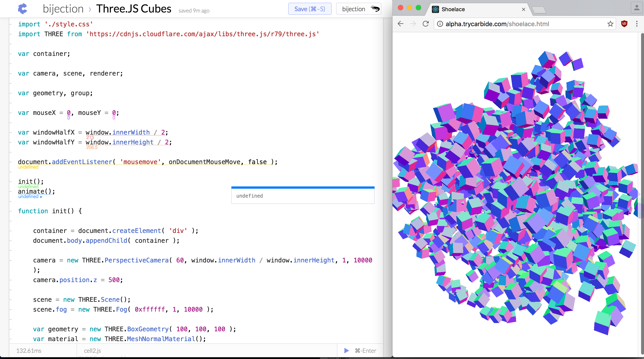Click the breadcrumb chevron after bijection
This screenshot has height=359, width=644.
point(90,9)
